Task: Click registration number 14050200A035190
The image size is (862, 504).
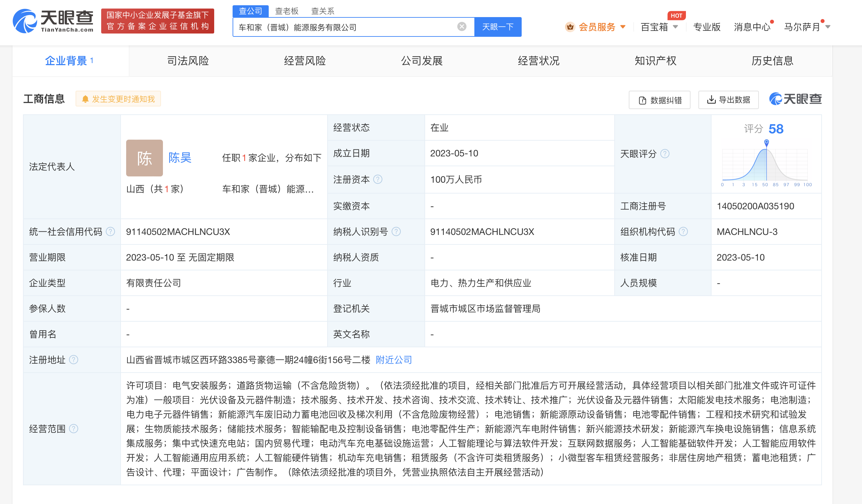Action: tap(755, 206)
